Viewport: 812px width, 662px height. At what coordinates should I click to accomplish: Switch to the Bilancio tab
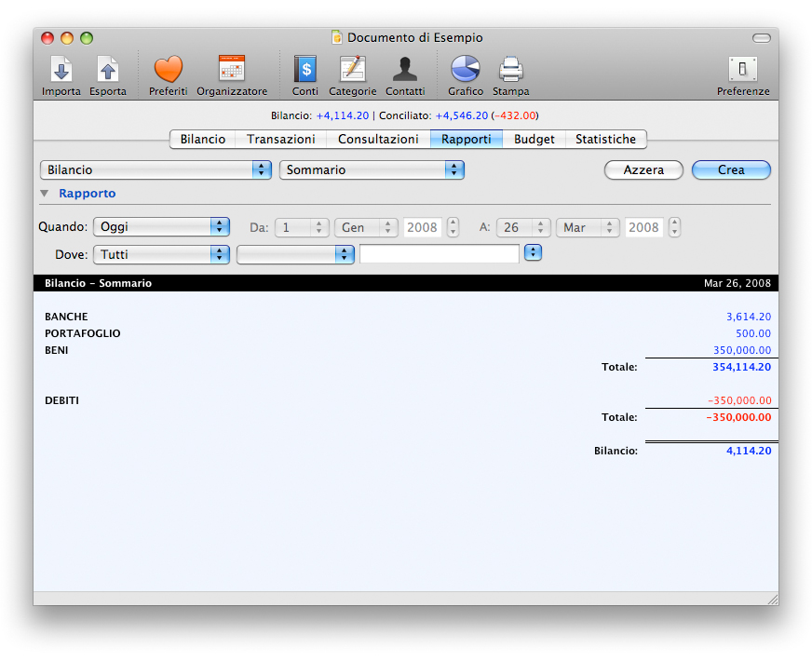click(x=202, y=140)
